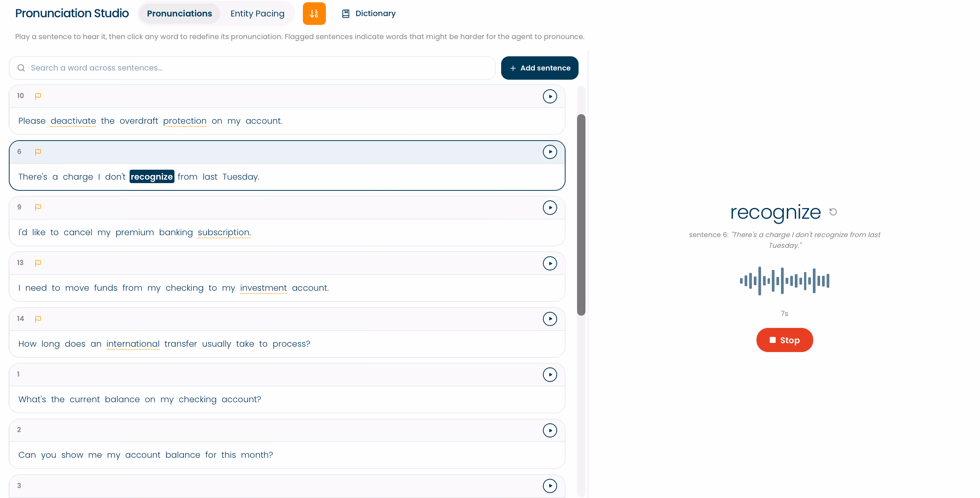The height and width of the screenshot is (498, 980).
Task: Select the word 'investment' in sentence 13
Action: [263, 288]
